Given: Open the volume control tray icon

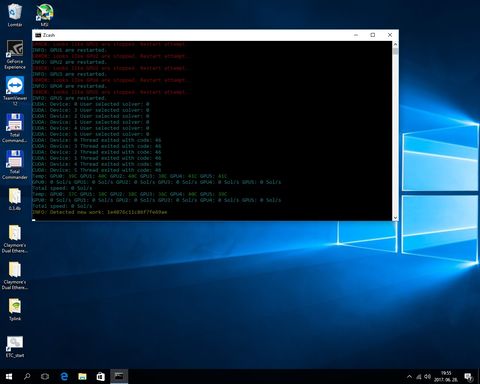Looking at the screenshot, I should click(x=428, y=377).
